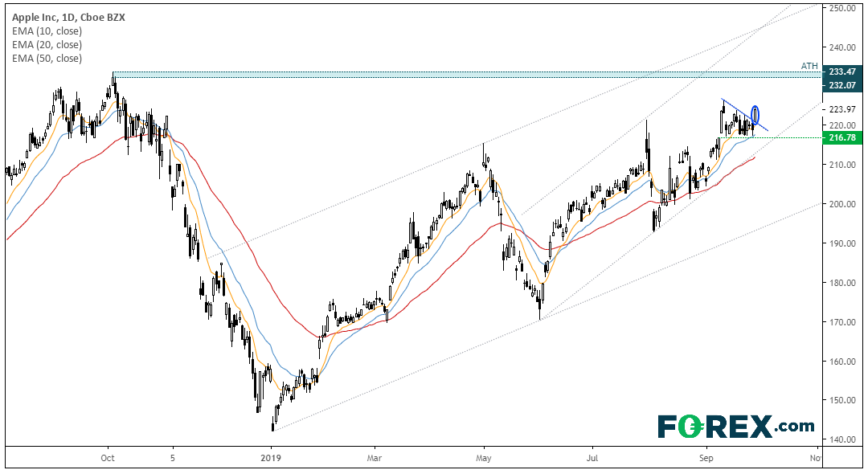Click the green 216.78 support price label
This screenshot has height=474, width=868.
[842, 137]
